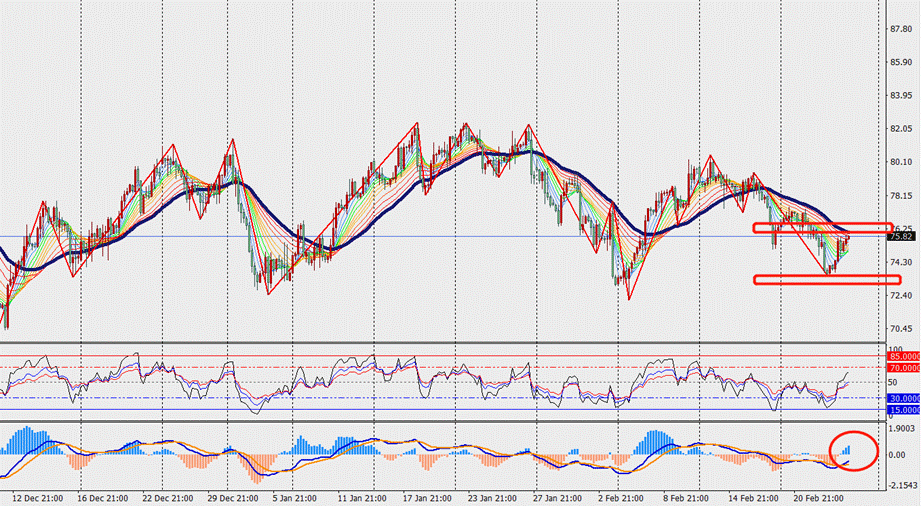This screenshot has height=506, width=921.
Task: Click the 70.45 price scale label
Action: 901,329
